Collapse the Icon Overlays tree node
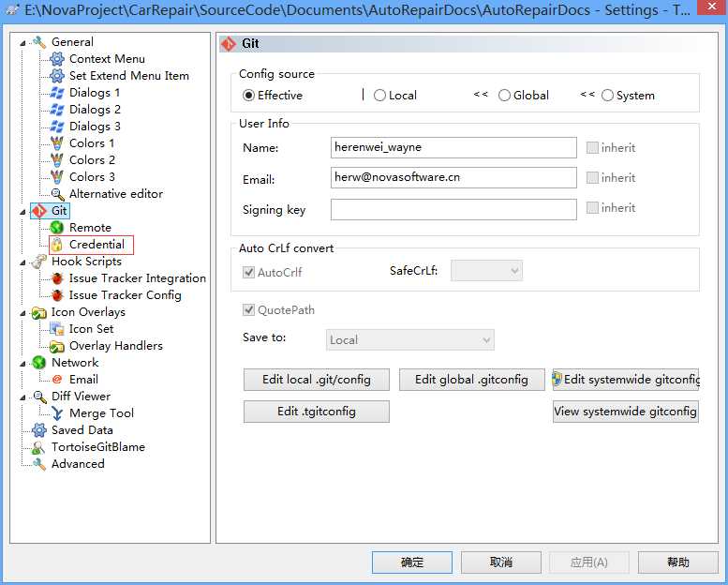Image resolution: width=728 pixels, height=585 pixels. point(22,313)
